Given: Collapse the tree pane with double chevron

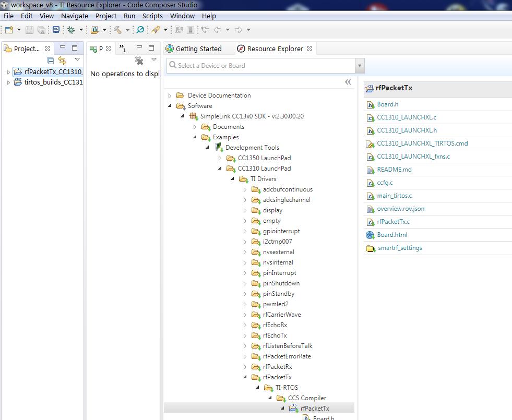Looking at the screenshot, I should coord(348,82).
